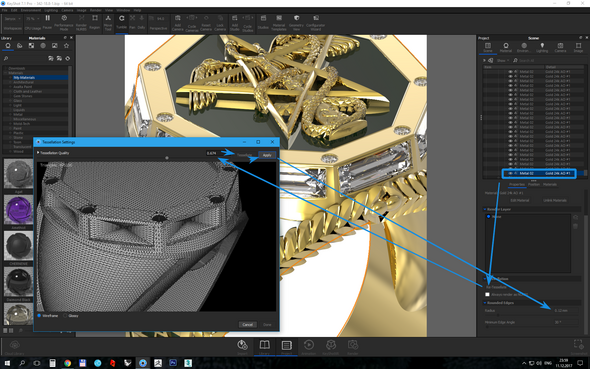Click the Search All field in Scene panel
This screenshot has width=590, height=369.
pos(550,60)
